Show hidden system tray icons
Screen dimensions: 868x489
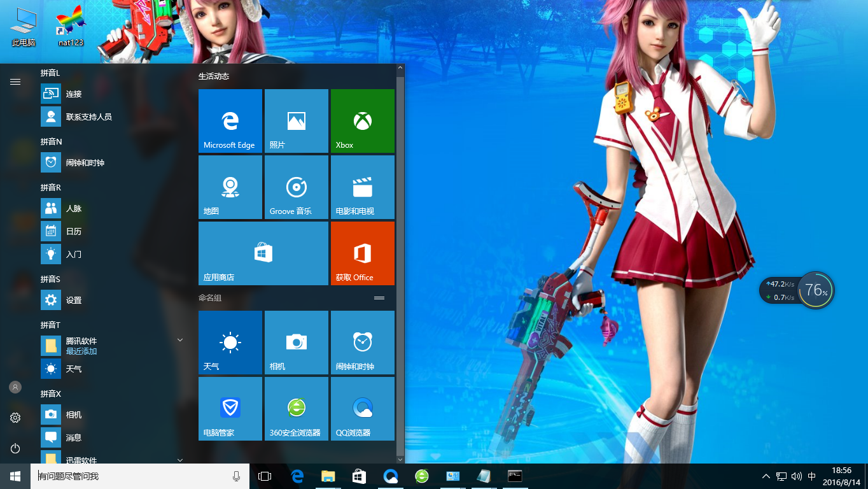pos(766,476)
